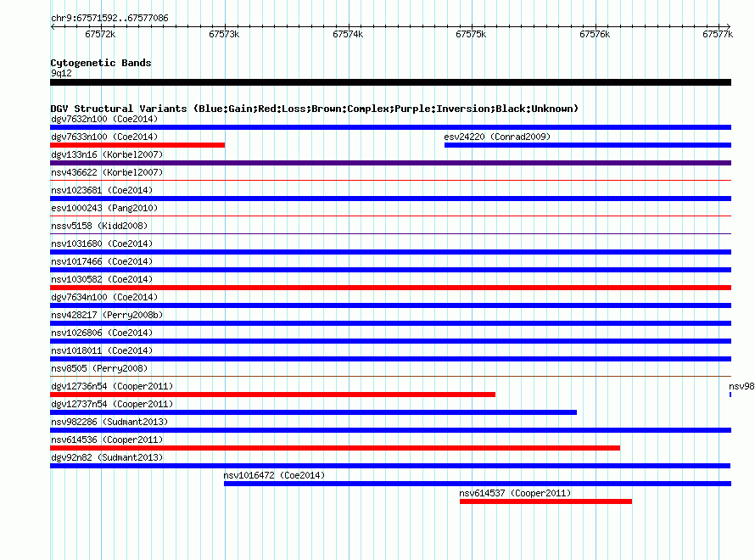The width and height of the screenshot is (755, 560).
Task: Select the nsv614537 red loss bar
Action: tap(545, 501)
